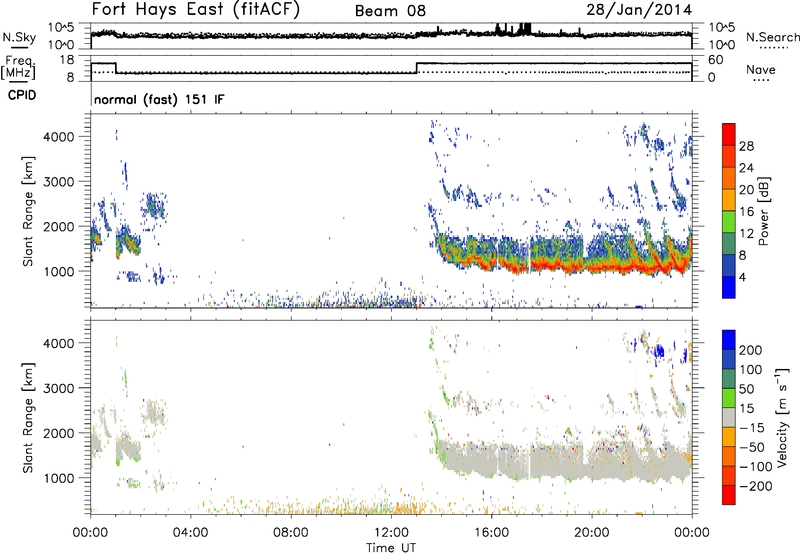Click the 'CPID' label
The image size is (800, 554).
tap(22, 95)
